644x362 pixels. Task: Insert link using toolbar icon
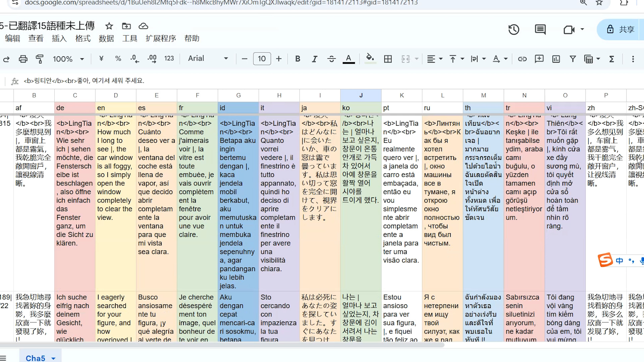point(522,59)
